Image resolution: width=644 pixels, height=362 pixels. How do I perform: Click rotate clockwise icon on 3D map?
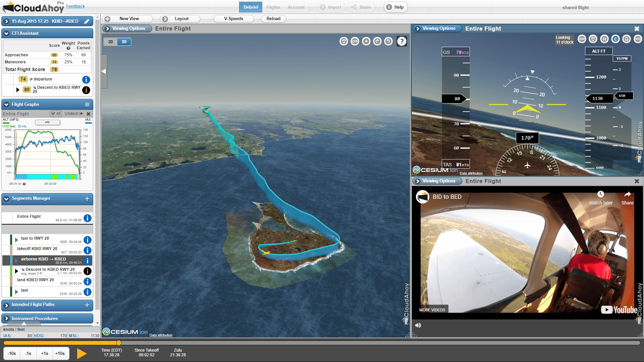(x=377, y=41)
